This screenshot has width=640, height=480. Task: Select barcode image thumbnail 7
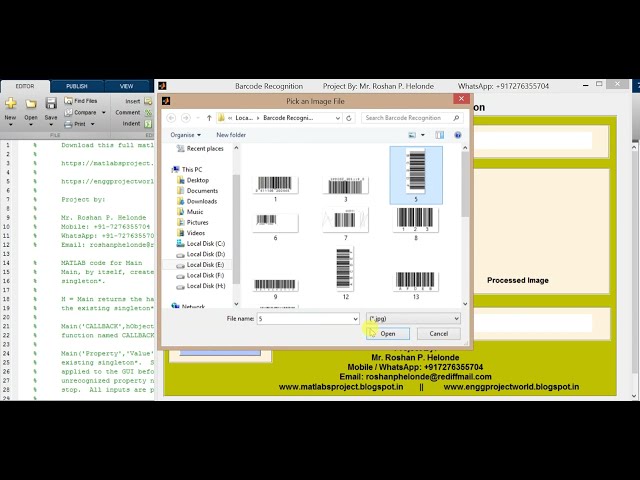(345, 220)
